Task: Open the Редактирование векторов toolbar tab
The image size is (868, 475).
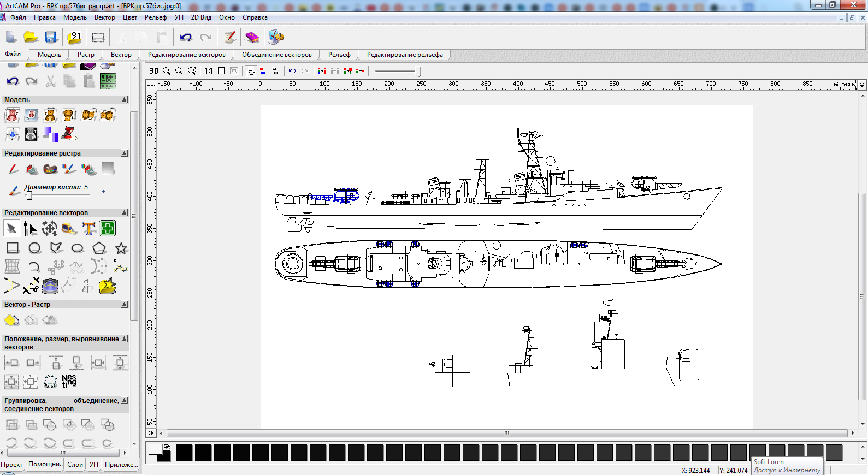Action: point(186,55)
